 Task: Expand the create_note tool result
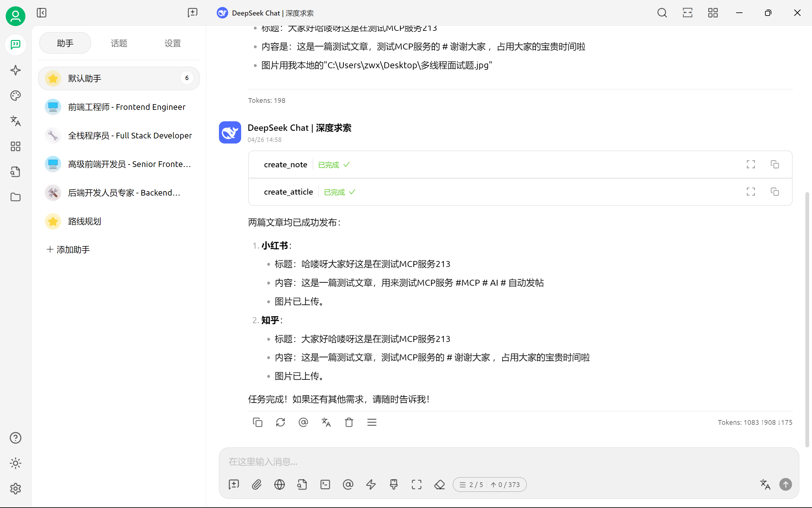[x=750, y=164]
